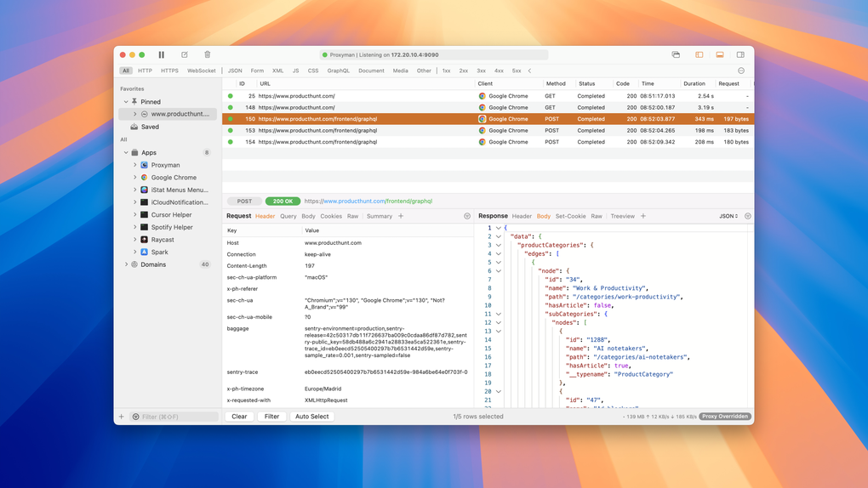Collapse the Pinned section
This screenshot has width=868, height=488.
point(126,102)
